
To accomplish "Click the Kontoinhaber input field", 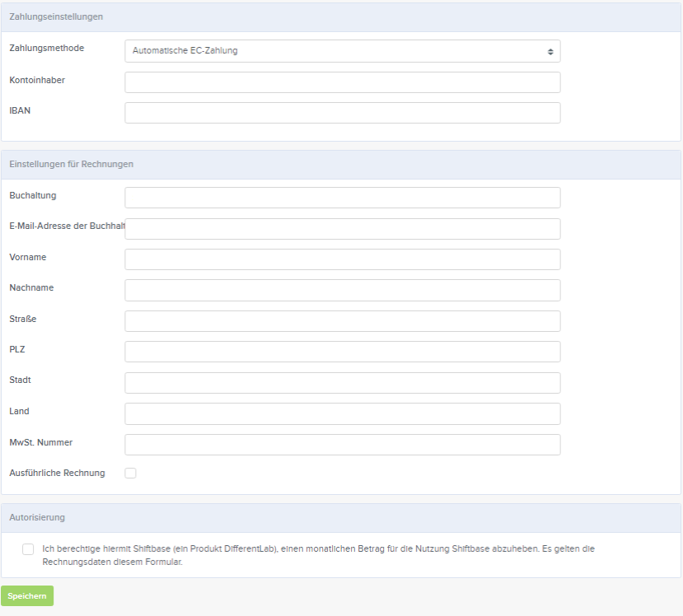I will coord(343,82).
